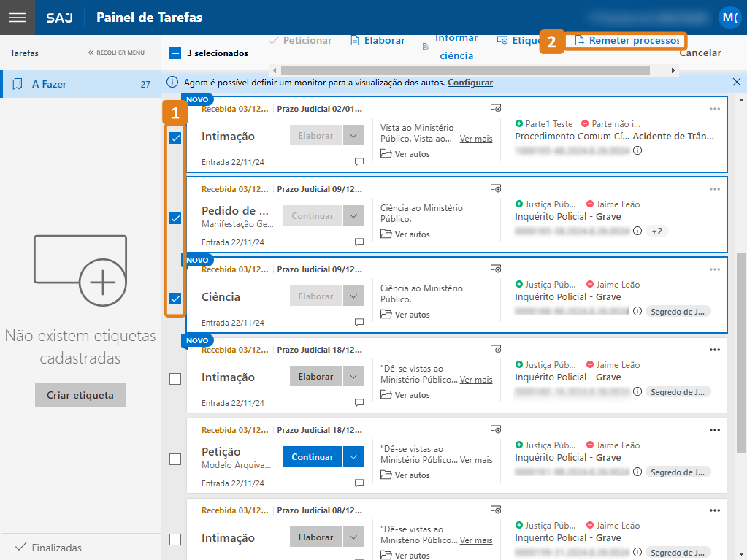Click the info icon on Pedido Inquérito Policial card

coord(637,231)
